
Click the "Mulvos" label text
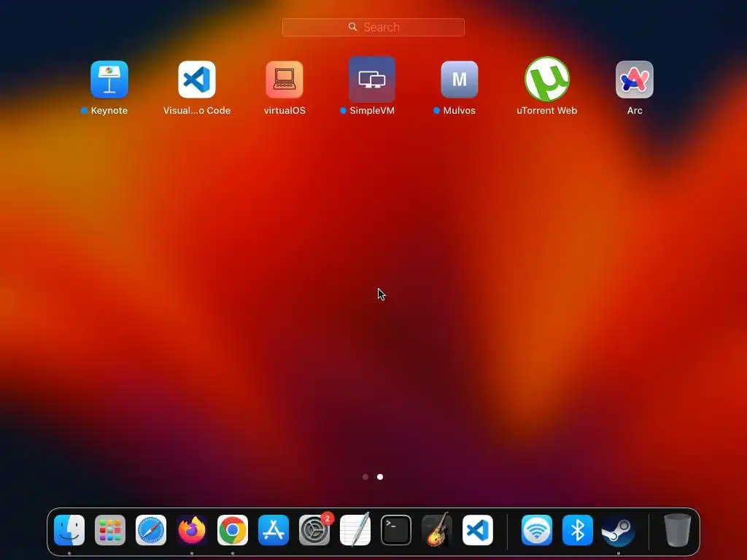(x=460, y=111)
